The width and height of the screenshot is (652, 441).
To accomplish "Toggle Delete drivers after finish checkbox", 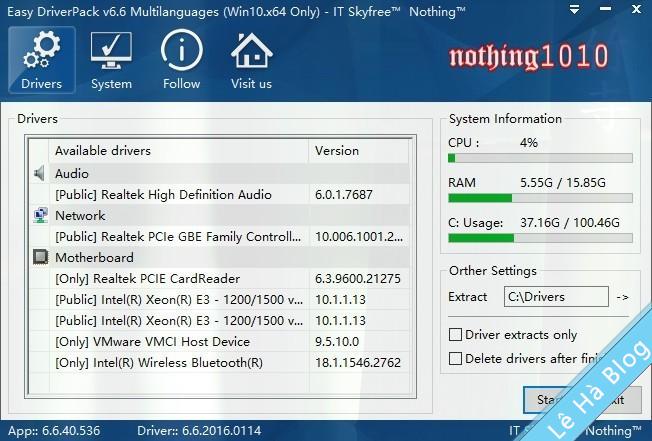I will pos(455,358).
